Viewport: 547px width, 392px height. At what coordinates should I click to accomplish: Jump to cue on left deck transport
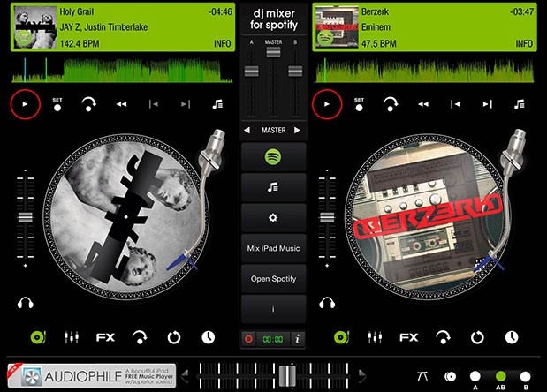[x=88, y=104]
